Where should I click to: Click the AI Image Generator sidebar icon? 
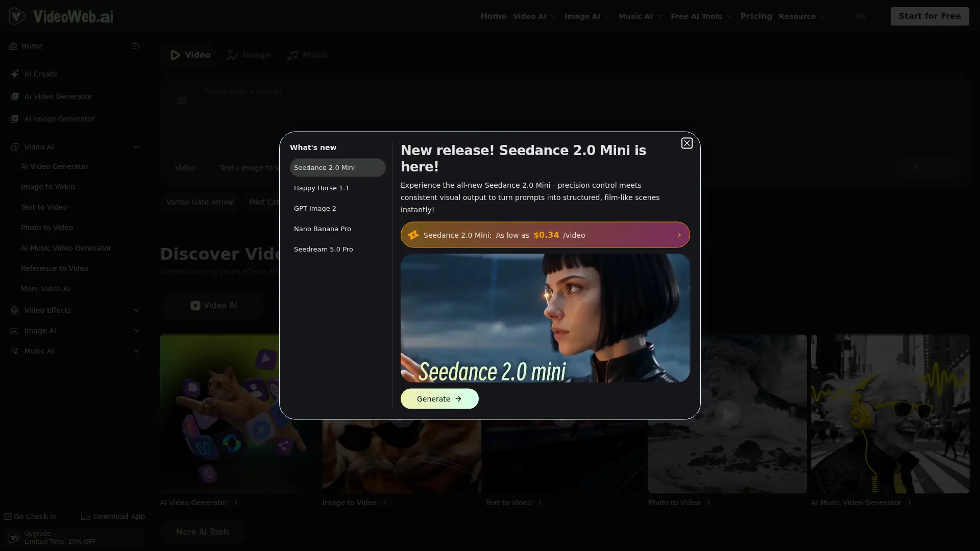click(14, 119)
